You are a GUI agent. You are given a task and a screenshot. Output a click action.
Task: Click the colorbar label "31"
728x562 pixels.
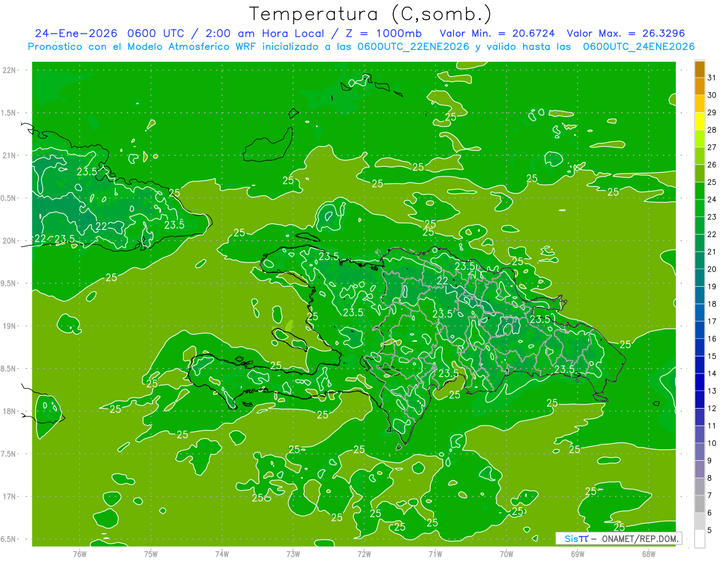coord(712,78)
